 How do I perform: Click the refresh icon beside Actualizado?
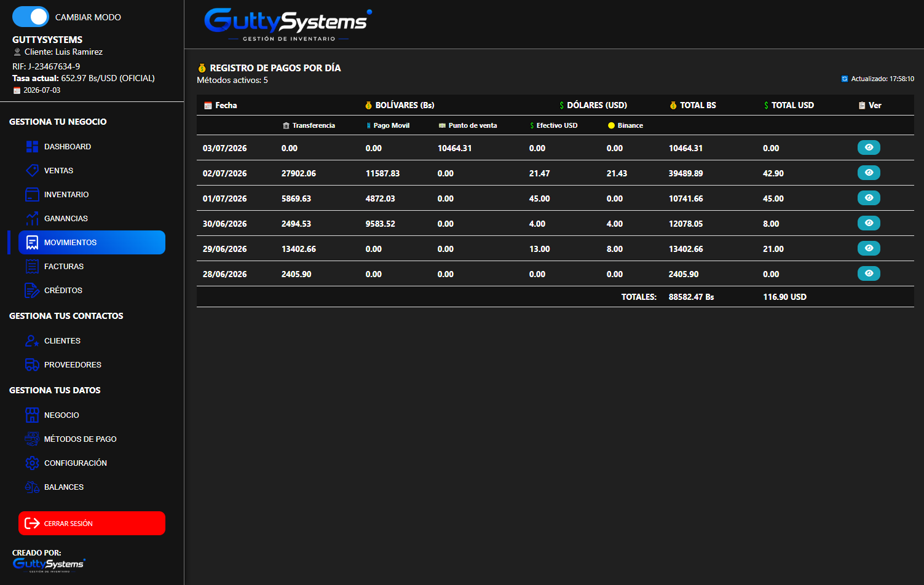pyautogui.click(x=845, y=79)
